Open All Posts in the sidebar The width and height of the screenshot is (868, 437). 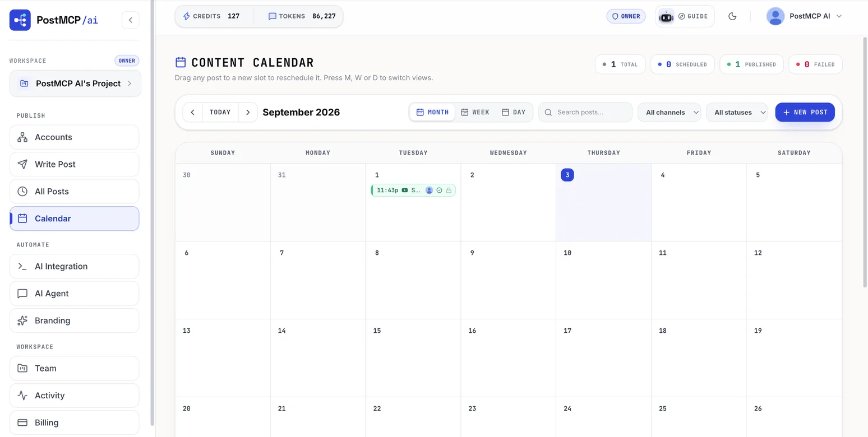(74, 192)
